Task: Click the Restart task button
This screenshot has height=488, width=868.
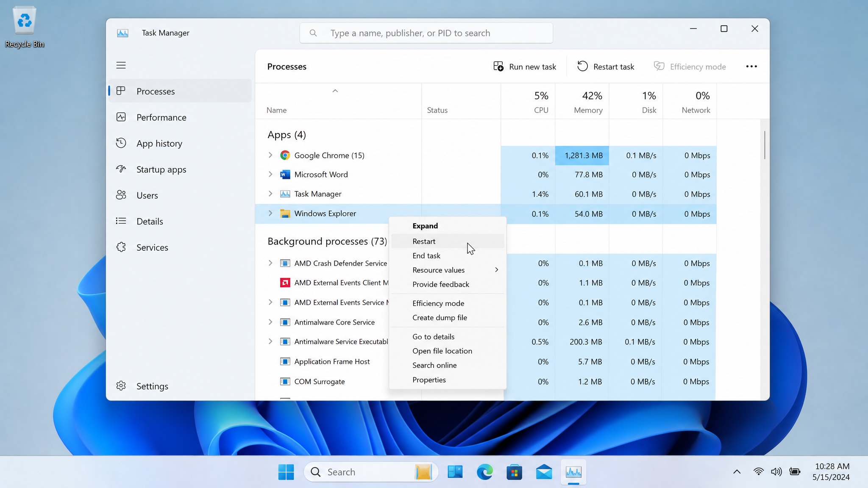Action: pos(606,67)
